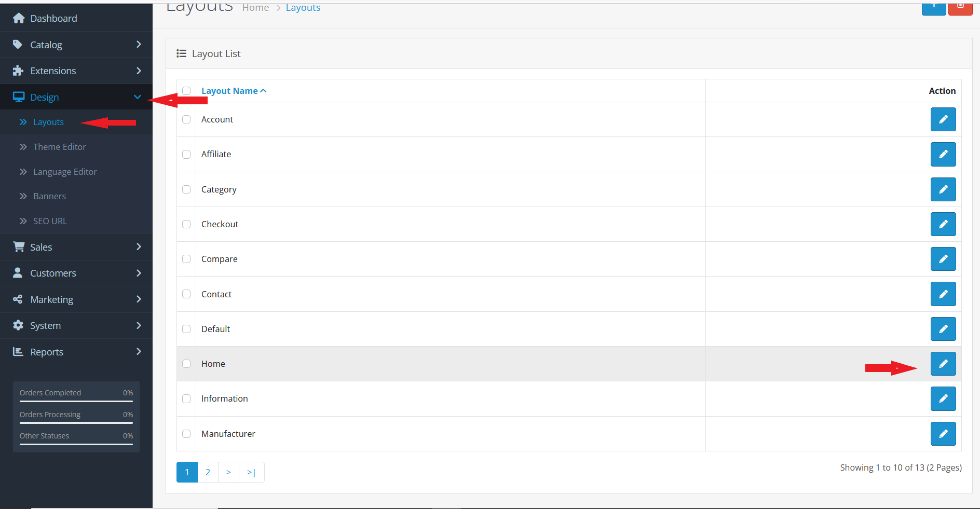Image resolution: width=980 pixels, height=509 pixels.
Task: Collapse the Design menu section
Action: pos(137,97)
